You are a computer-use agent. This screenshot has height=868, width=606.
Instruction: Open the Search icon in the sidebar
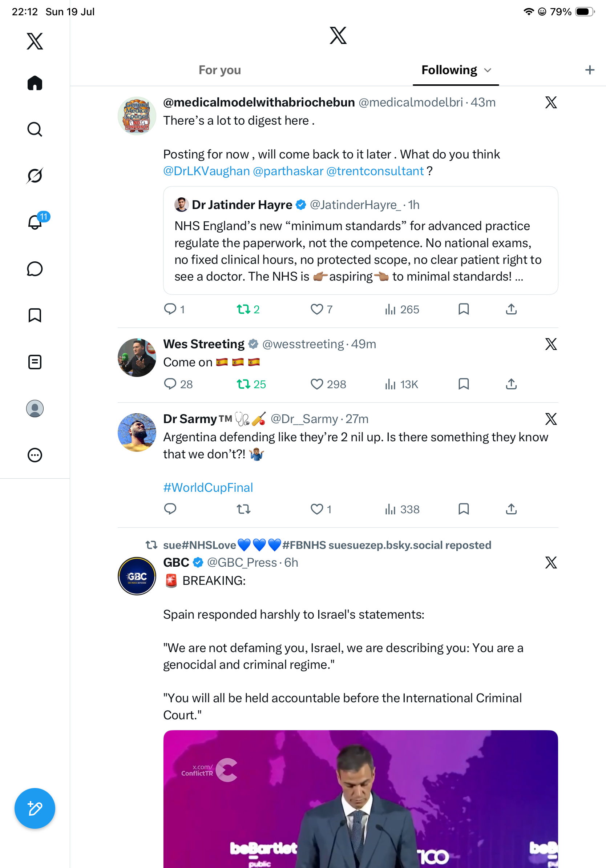click(x=35, y=129)
